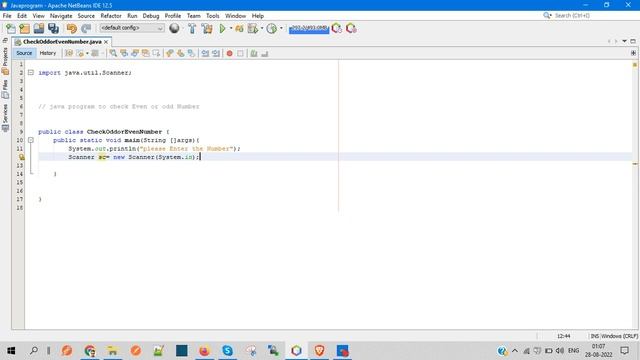The width and height of the screenshot is (640, 360).
Task: Toggle Rectangular Selection icon
Action: click(x=156, y=53)
